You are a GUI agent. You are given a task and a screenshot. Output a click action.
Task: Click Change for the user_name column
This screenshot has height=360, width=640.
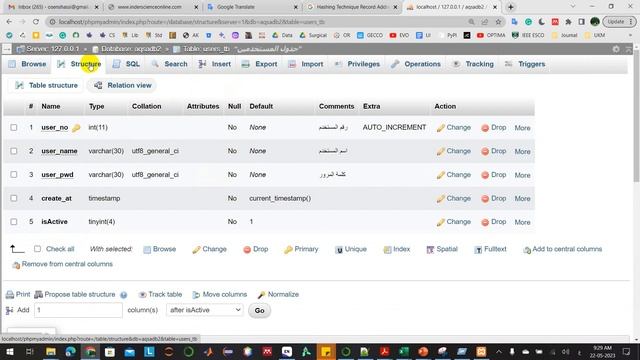coord(453,151)
